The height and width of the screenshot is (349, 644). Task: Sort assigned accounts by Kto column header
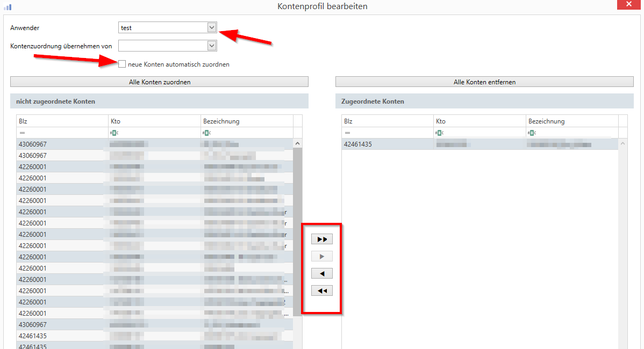479,121
